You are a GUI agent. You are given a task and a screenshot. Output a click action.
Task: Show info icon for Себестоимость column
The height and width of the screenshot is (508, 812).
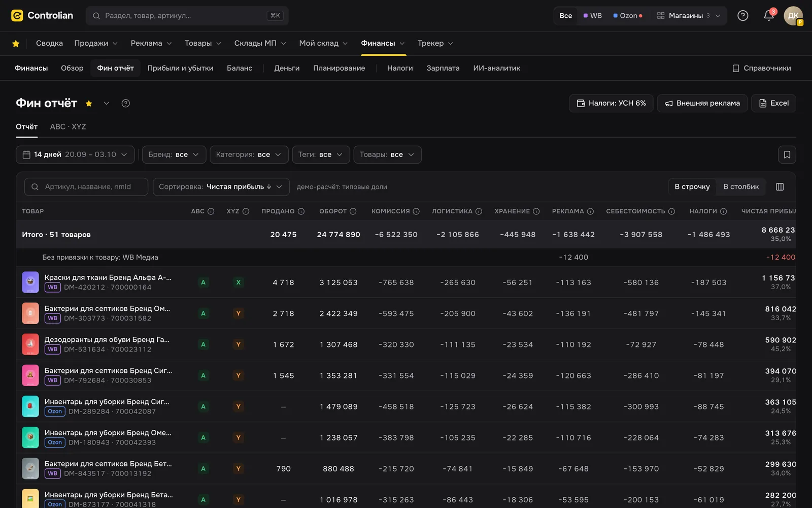pyautogui.click(x=671, y=211)
